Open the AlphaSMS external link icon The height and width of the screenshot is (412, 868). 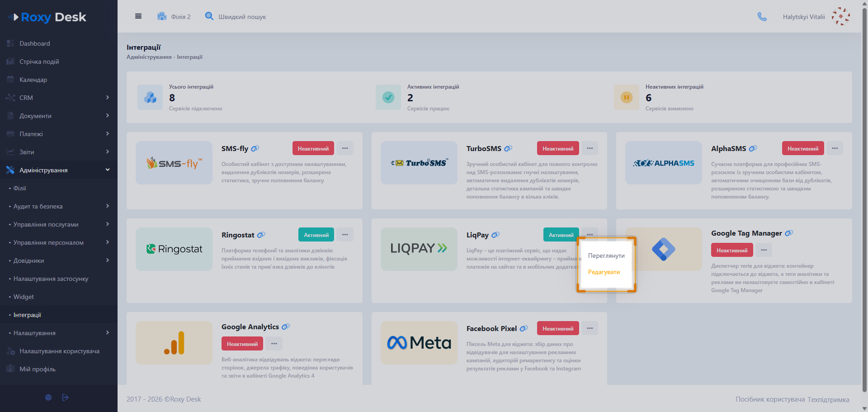coord(753,148)
